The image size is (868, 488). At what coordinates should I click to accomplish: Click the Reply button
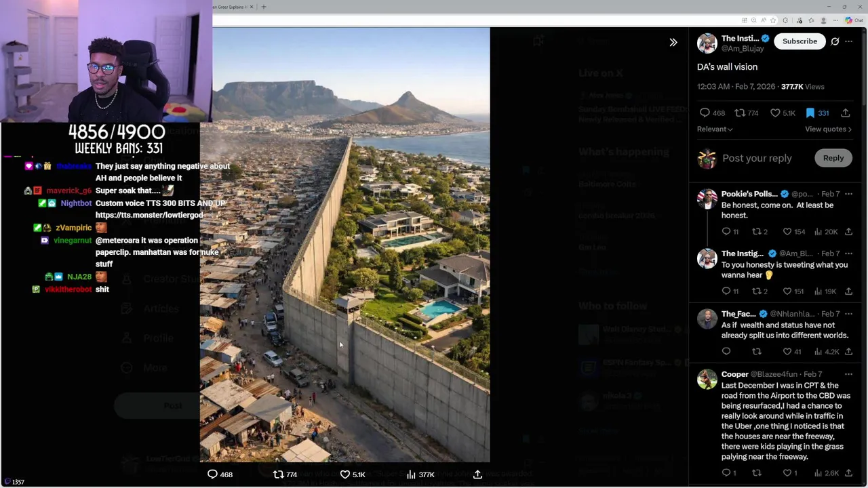tap(833, 158)
